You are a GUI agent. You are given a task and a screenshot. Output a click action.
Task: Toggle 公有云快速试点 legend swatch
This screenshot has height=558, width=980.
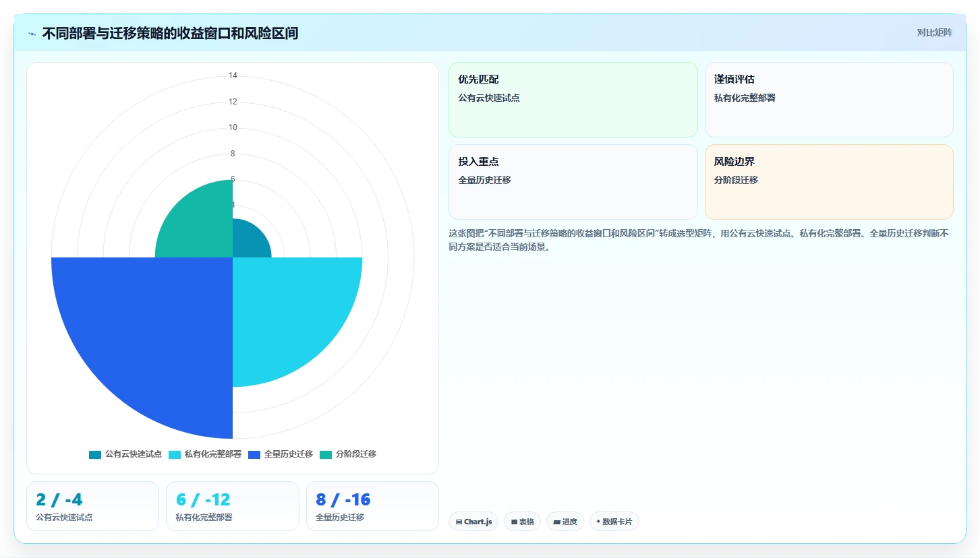tap(95, 454)
